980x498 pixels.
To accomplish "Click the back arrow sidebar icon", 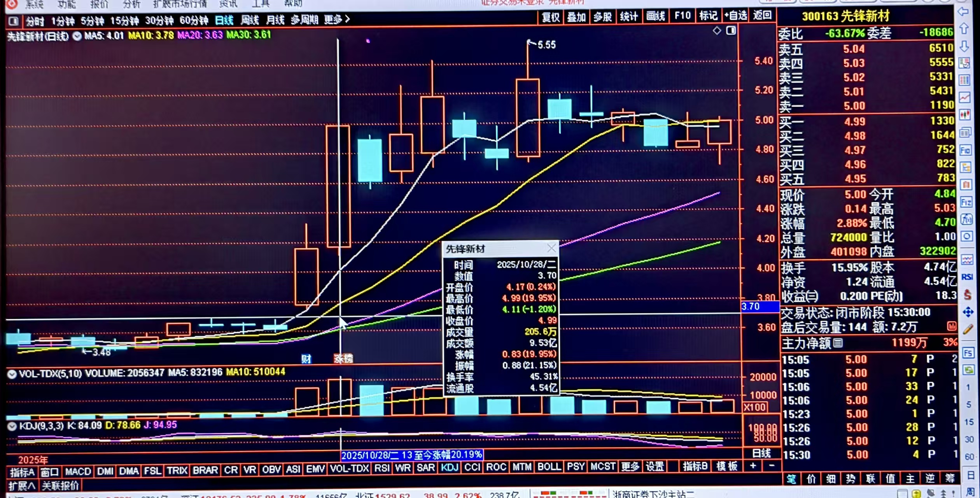I will point(964,12).
